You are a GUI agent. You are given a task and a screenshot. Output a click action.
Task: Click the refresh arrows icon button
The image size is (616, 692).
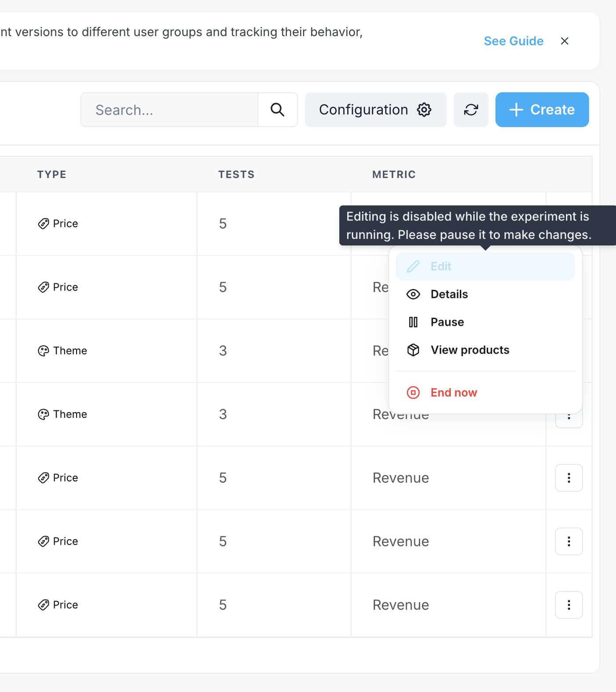click(471, 110)
